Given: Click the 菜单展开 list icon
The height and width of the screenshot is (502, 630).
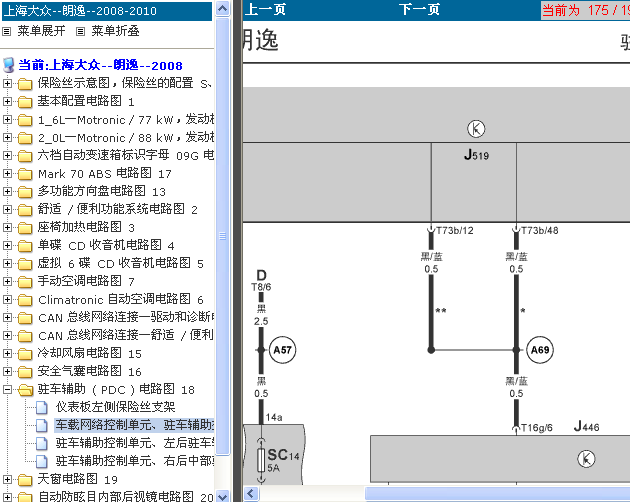Looking at the screenshot, I should click(6, 31).
